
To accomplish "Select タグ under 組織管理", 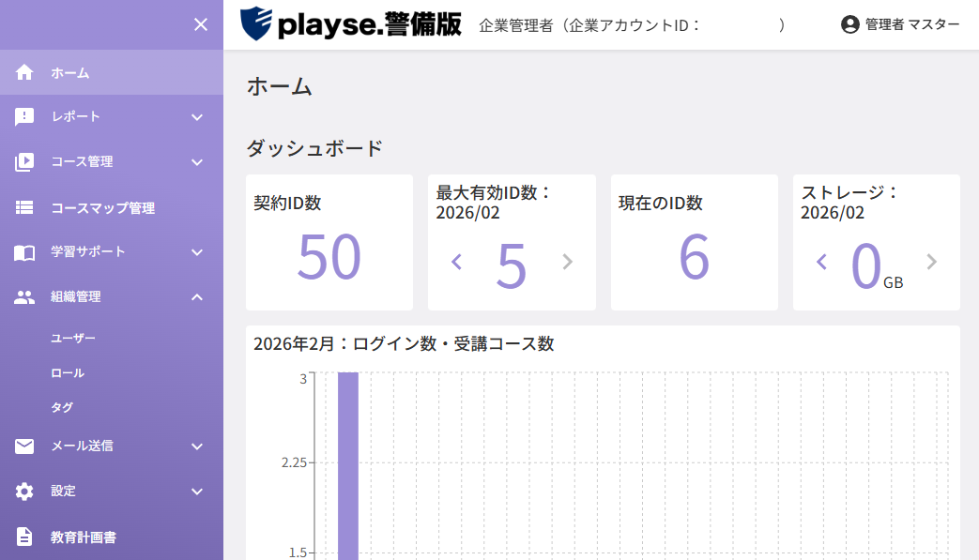I will 62,407.
